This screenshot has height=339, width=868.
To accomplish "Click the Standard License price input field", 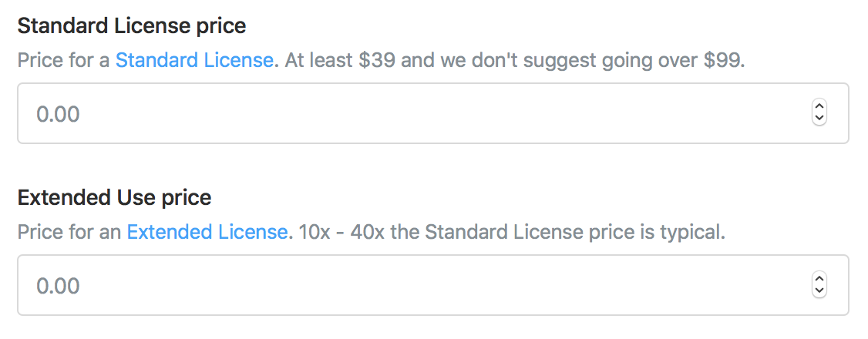I will pos(416,114).
